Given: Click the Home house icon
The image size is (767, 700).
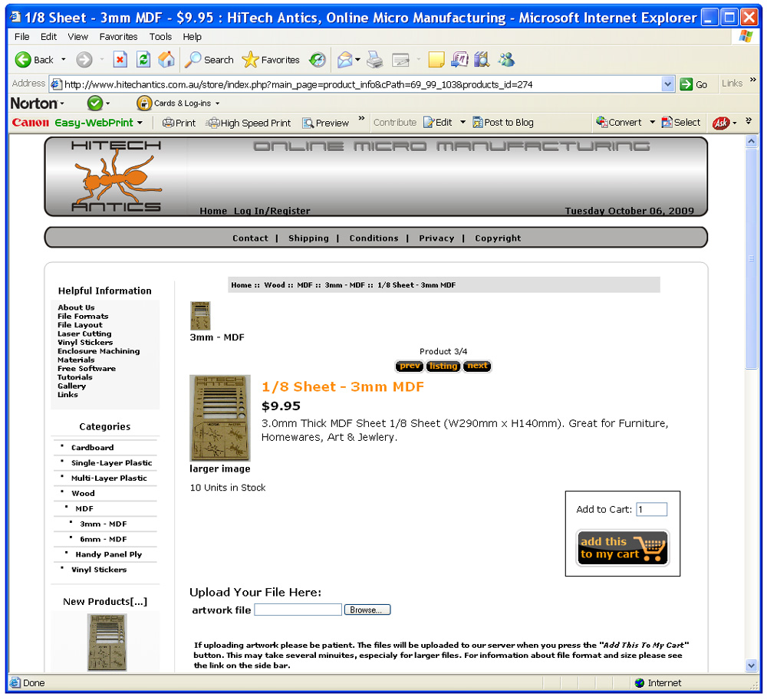Looking at the screenshot, I should 166,60.
